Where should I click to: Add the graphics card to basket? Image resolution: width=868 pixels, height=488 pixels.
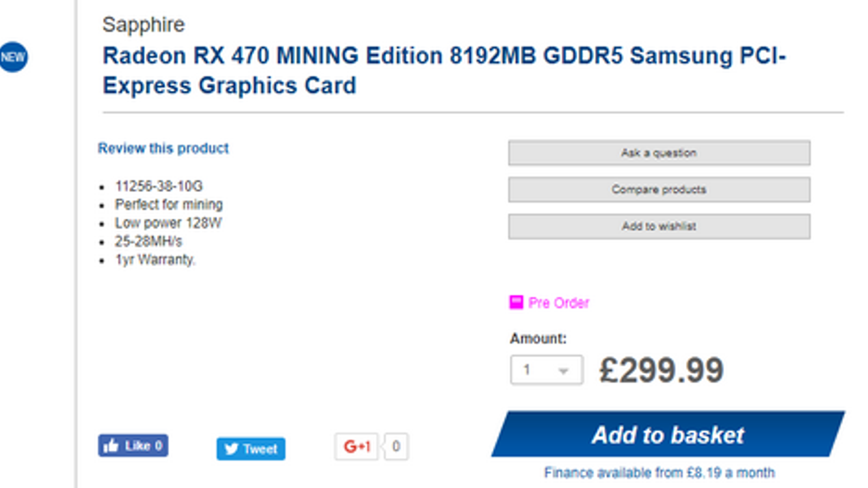668,435
